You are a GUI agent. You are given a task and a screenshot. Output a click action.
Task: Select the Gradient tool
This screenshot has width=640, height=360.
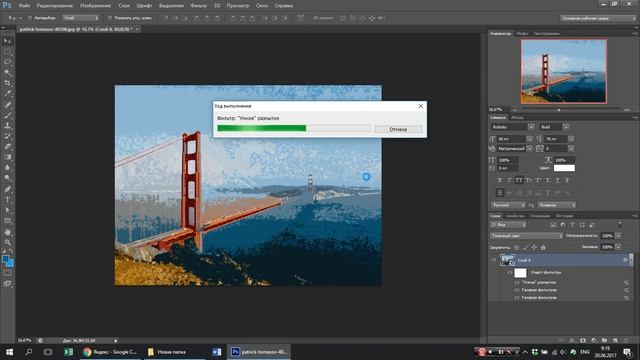[x=7, y=157]
